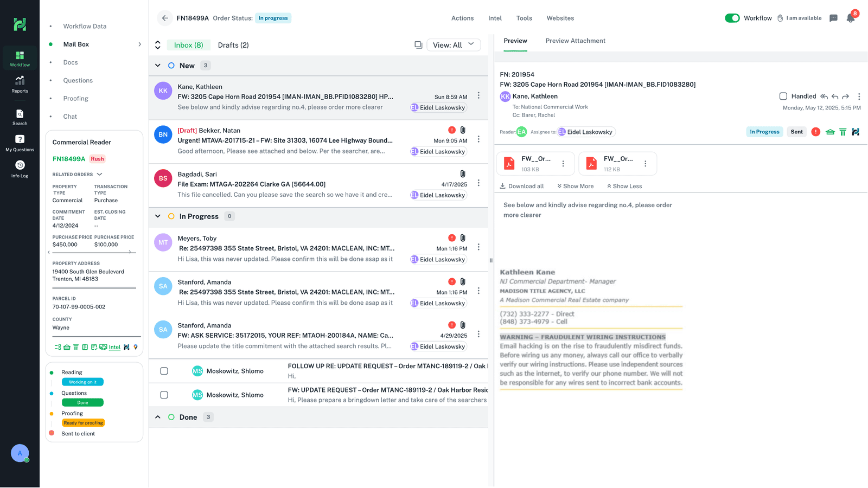Screen dimensions: 868x488
Task: Select checkbox for FOLLOW UP RE: UPDATE REQUEST email
Action: point(164,371)
